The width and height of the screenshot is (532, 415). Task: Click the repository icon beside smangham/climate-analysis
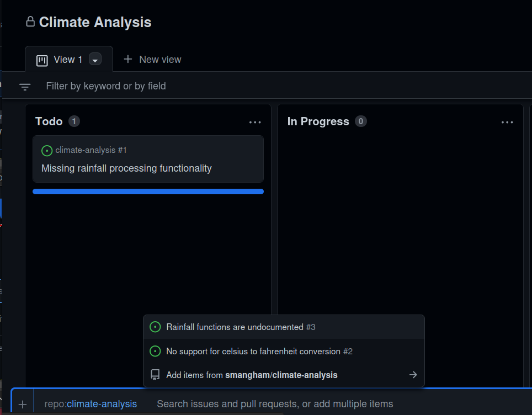click(155, 375)
